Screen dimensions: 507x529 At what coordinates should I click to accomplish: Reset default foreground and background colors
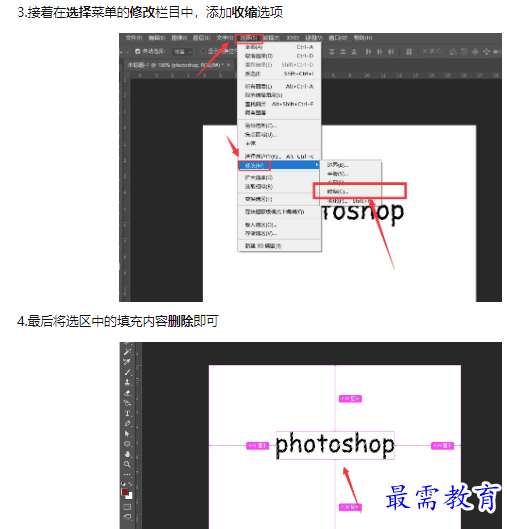click(x=123, y=484)
